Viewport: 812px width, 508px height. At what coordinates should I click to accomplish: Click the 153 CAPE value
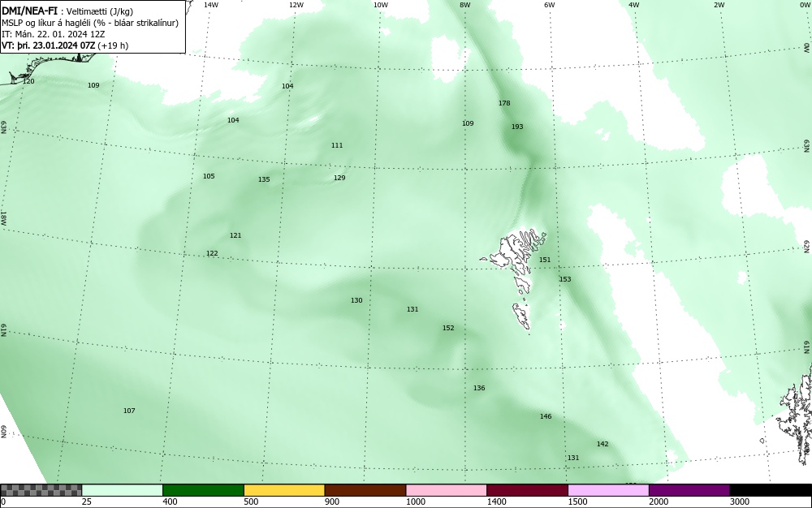(565, 279)
